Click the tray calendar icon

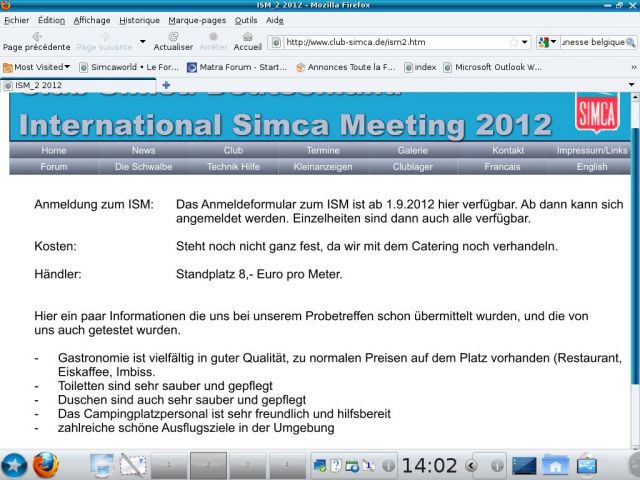352,465
